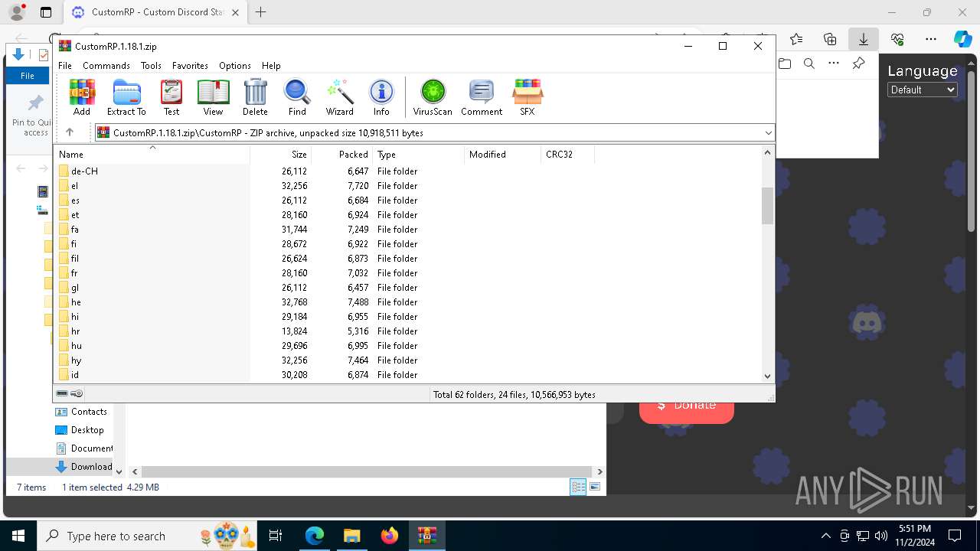Viewport: 980px width, 551px height.
Task: Sort by Size column header
Action: (280, 154)
